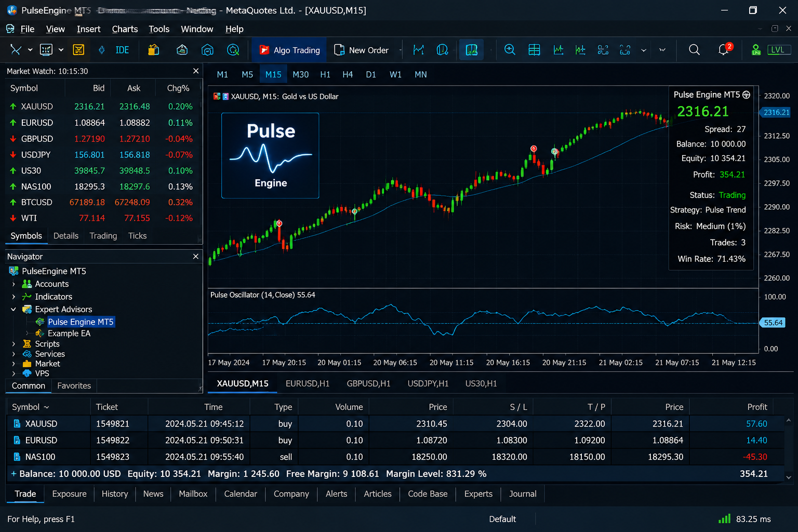Toggle Algo Trading on or off
This screenshot has width=798, height=532.
coord(289,50)
